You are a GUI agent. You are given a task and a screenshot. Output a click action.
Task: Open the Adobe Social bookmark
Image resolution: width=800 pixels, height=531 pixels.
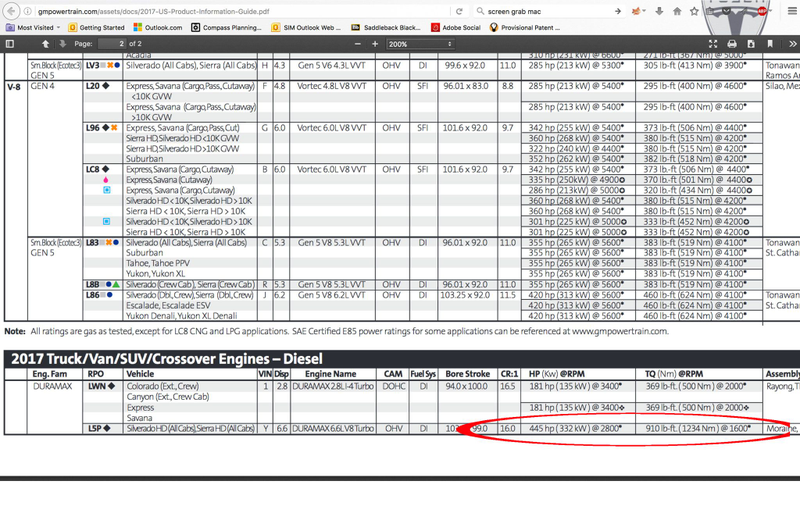tap(456, 28)
